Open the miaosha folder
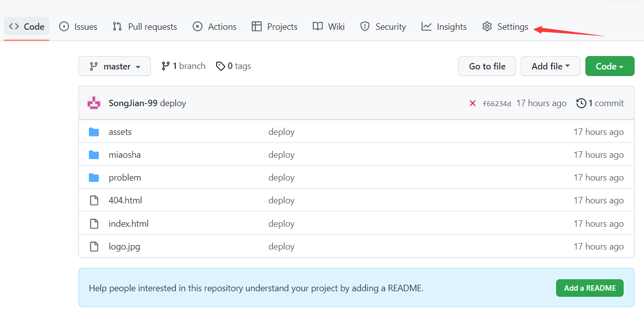The width and height of the screenshot is (644, 316). [125, 155]
